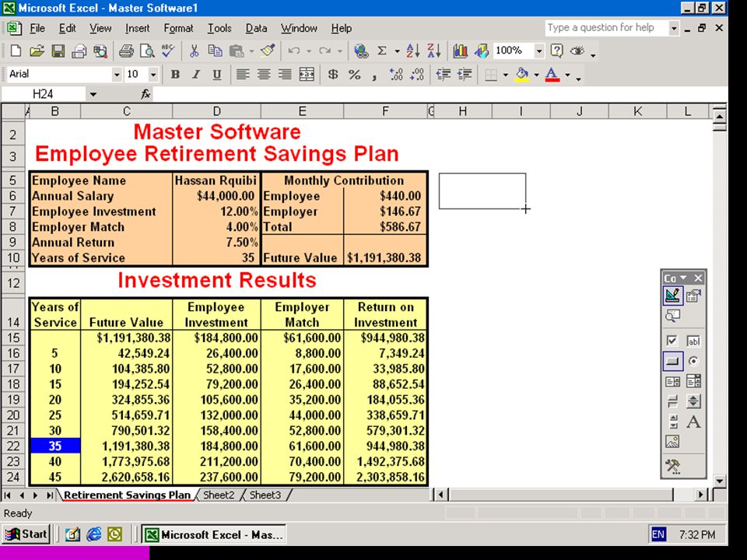Apply yellow Fill Color bucket
This screenshot has width=747, height=560.
coord(522,75)
